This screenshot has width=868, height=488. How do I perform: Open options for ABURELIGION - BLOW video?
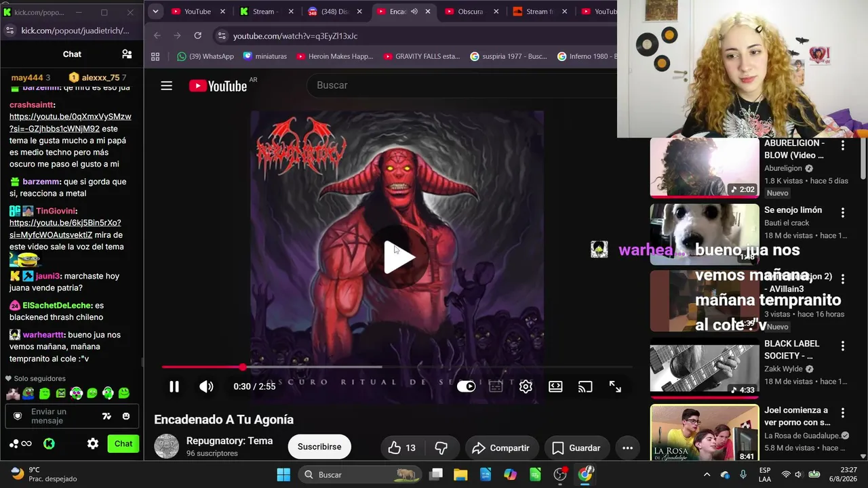843,146
